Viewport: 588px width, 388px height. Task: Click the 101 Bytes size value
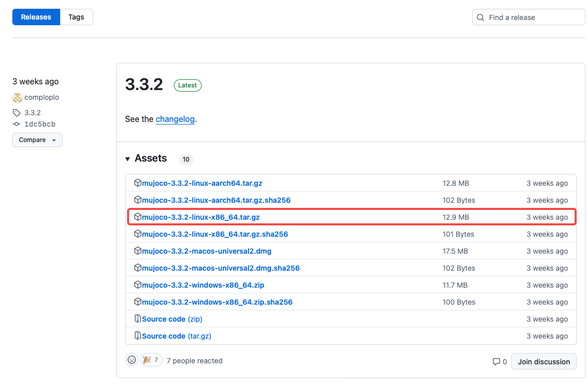click(x=458, y=234)
